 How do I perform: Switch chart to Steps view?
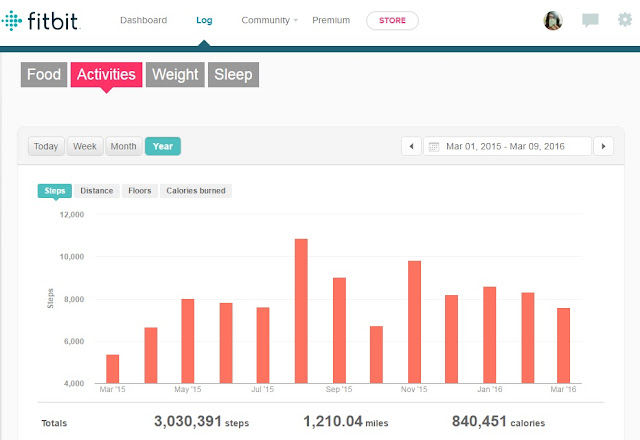[54, 190]
